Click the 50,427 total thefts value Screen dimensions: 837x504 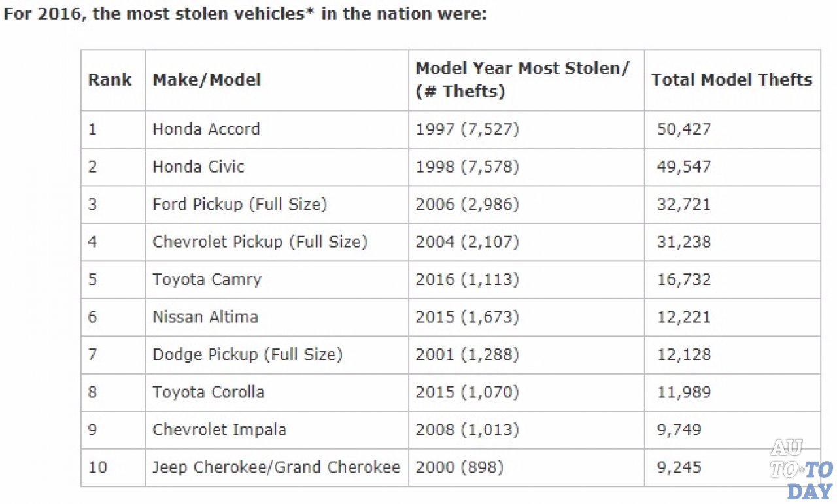point(683,129)
